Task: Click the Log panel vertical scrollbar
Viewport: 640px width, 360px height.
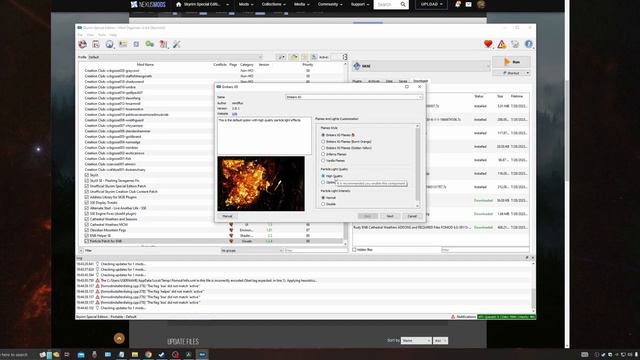Action: pyautogui.click(x=533, y=286)
